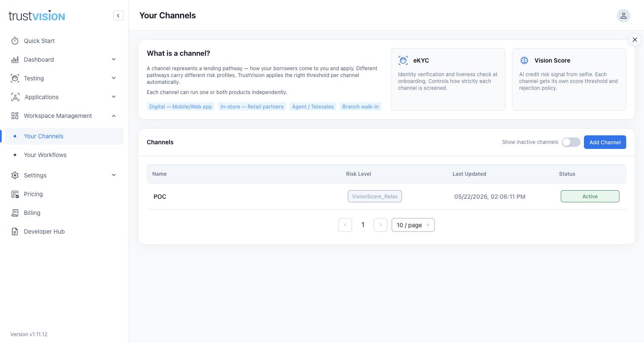
Task: Click the Vision Score brain icon
Action: [x=524, y=60]
